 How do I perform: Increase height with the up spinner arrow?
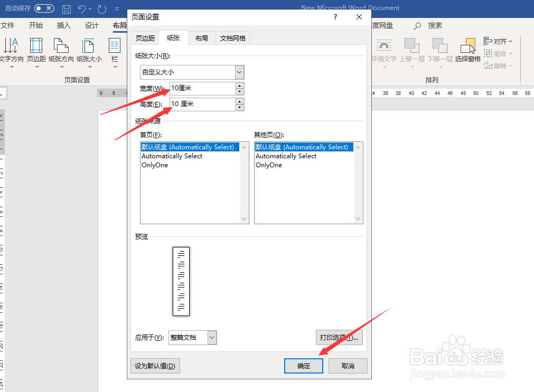[x=240, y=101]
